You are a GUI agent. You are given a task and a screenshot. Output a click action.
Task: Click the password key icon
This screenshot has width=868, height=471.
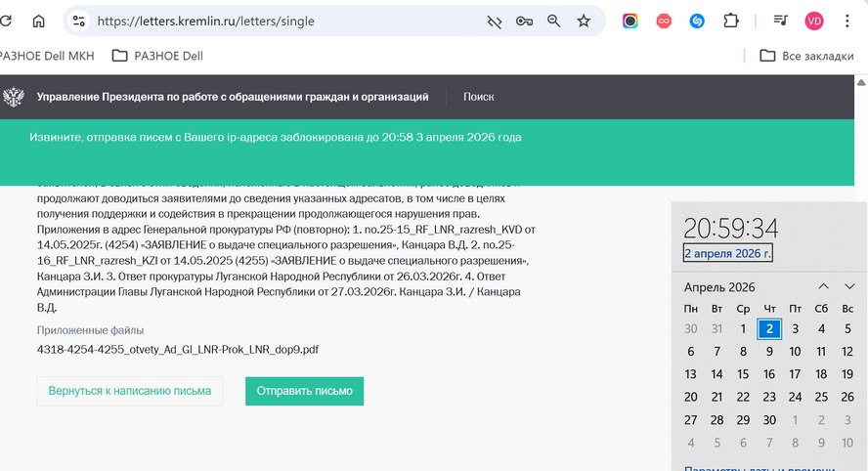click(x=524, y=21)
